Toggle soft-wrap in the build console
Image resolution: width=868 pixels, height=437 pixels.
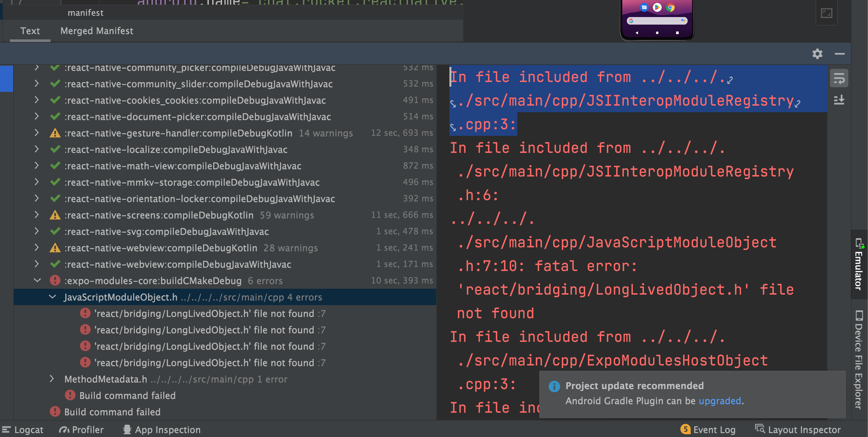pos(839,78)
